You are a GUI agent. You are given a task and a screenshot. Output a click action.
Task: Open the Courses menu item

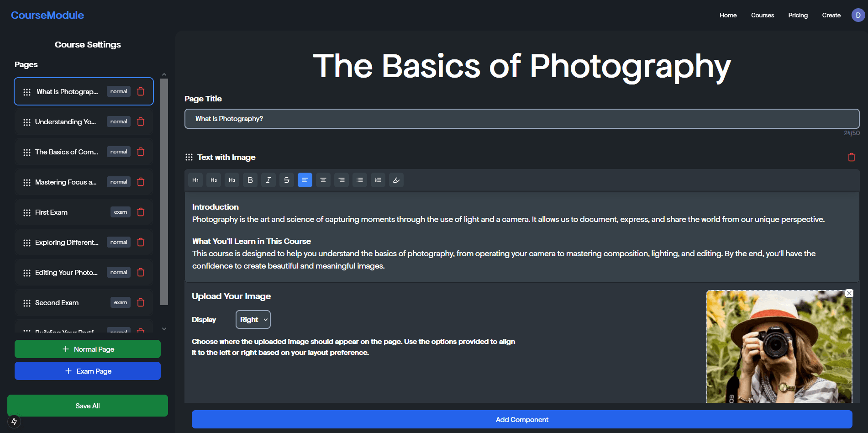tap(763, 15)
